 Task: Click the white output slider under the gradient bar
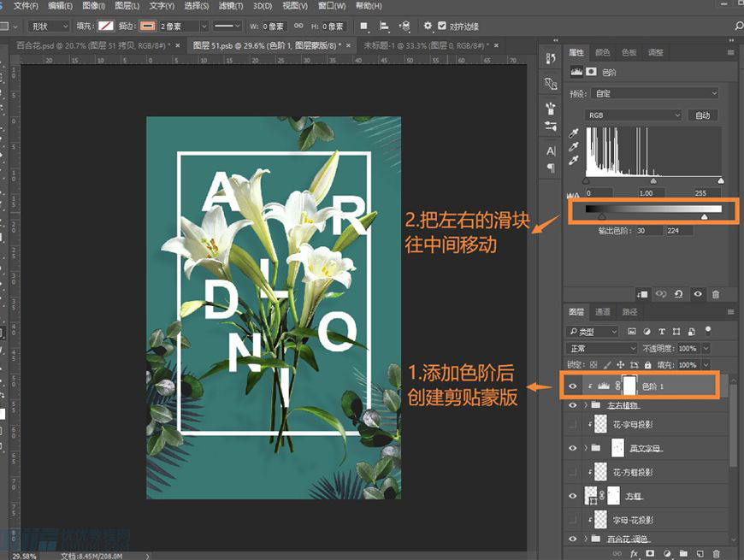click(x=705, y=215)
